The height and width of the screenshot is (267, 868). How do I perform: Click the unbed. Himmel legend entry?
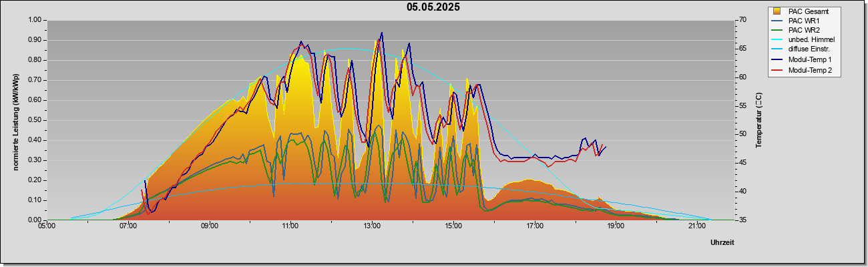803,40
